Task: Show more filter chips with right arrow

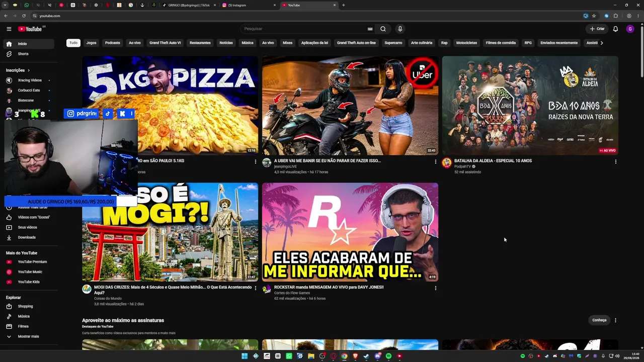Action: tap(601, 43)
